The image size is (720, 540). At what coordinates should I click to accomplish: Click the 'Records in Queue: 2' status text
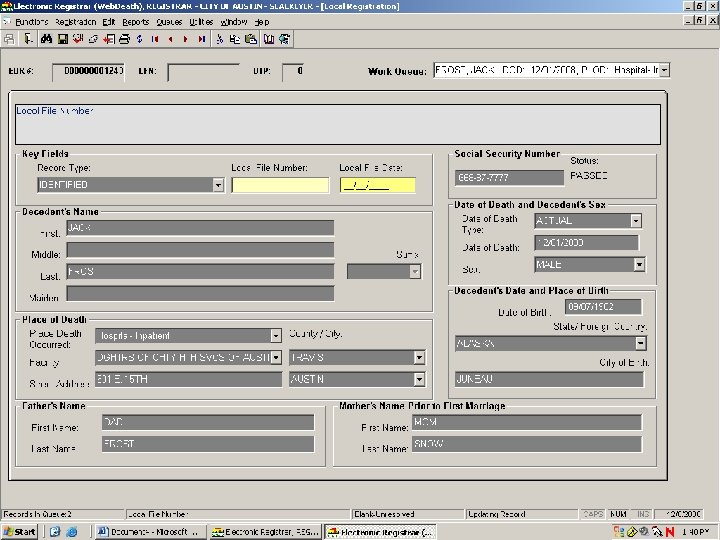[38, 514]
